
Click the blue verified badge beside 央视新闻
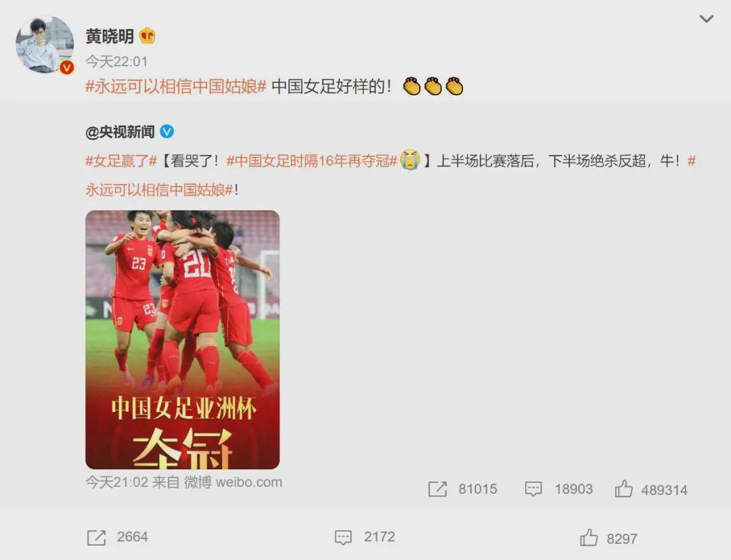tap(167, 132)
